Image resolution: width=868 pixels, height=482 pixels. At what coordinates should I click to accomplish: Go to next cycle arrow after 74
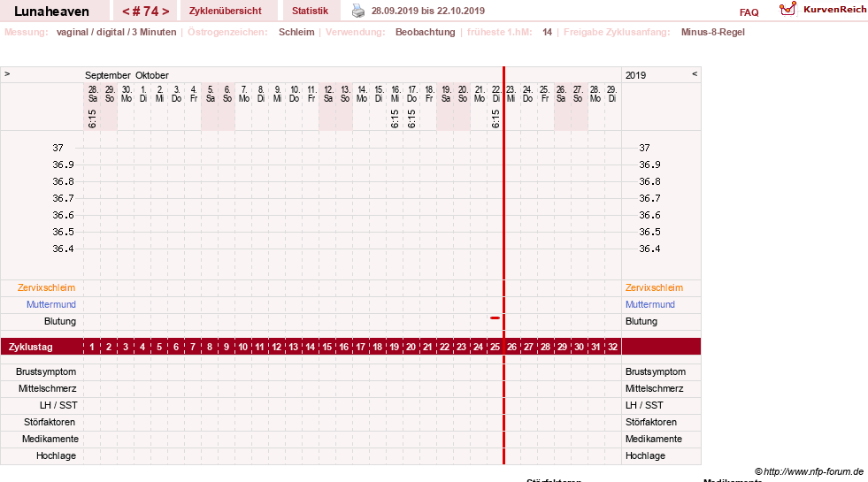(165, 11)
